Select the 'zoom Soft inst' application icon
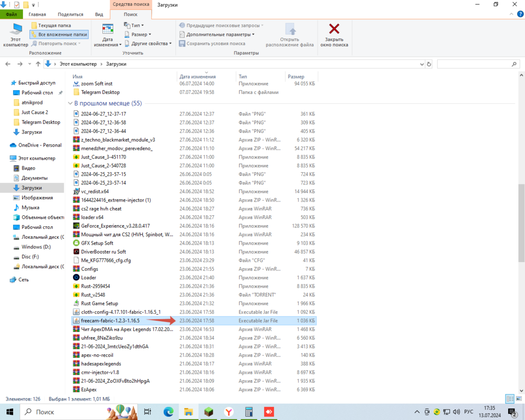Screen dimensions: 525x420 (x=76, y=83)
